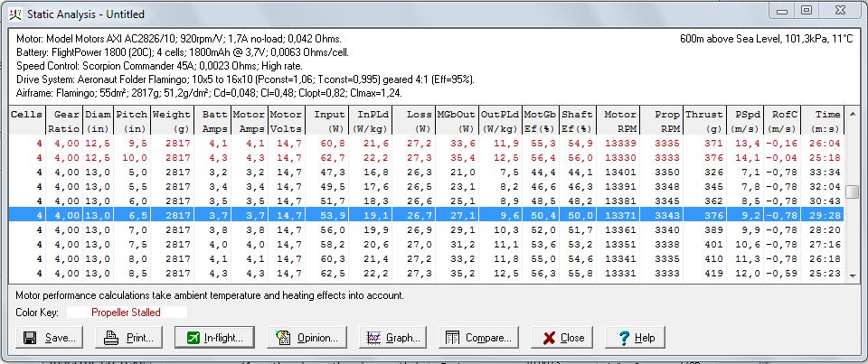
Task: Click the Gear Ratio column header
Action: 66,121
